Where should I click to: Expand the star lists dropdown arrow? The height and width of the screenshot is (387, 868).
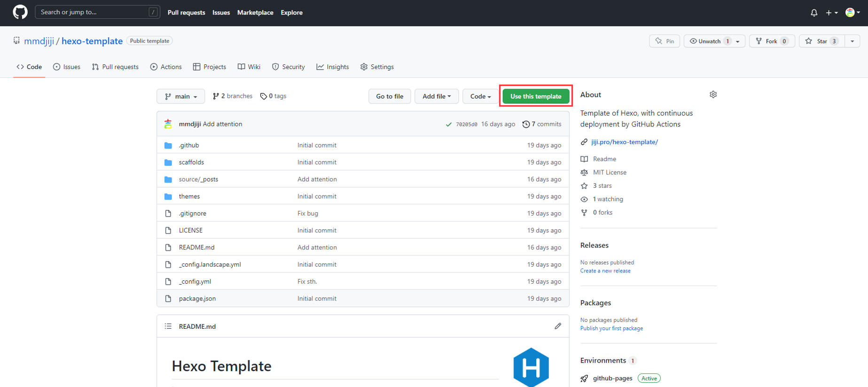(852, 41)
